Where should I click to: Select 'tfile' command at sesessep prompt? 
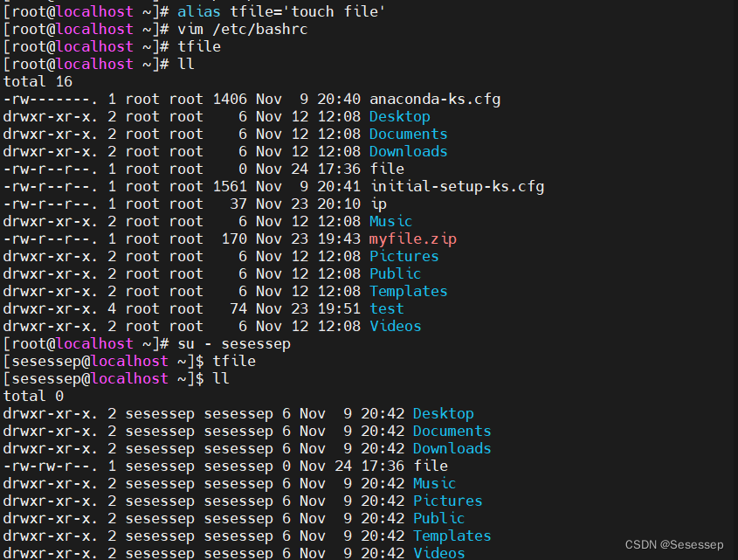point(234,361)
